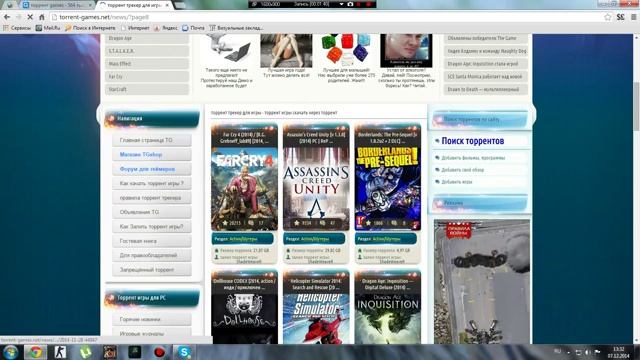Open 'Магазин TGshop' navigation item
Viewport: 640px width, 360px height.
(151, 154)
